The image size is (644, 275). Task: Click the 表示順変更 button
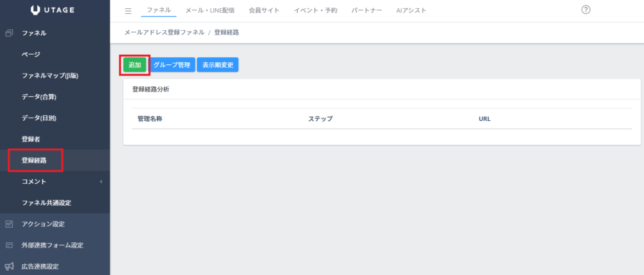[218, 65]
